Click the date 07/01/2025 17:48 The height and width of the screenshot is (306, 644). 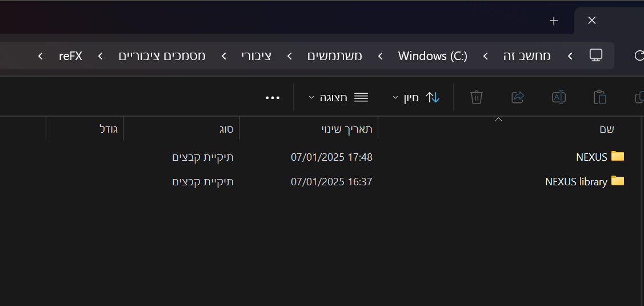(331, 157)
